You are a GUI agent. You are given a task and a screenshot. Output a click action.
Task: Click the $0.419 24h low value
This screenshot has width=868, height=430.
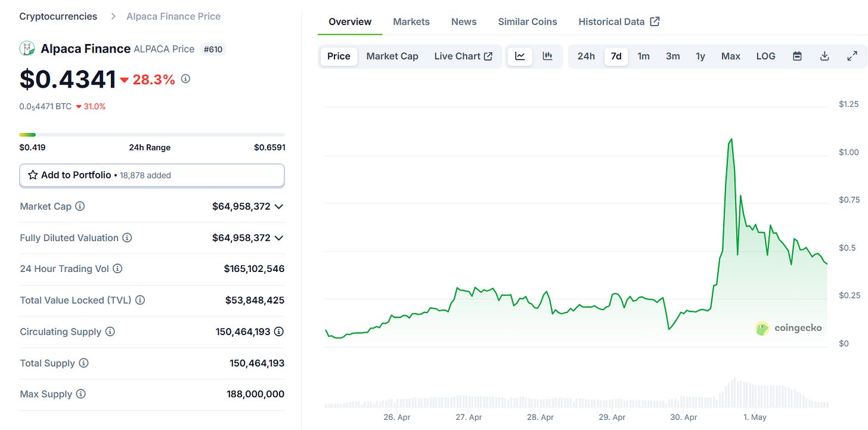(x=32, y=147)
